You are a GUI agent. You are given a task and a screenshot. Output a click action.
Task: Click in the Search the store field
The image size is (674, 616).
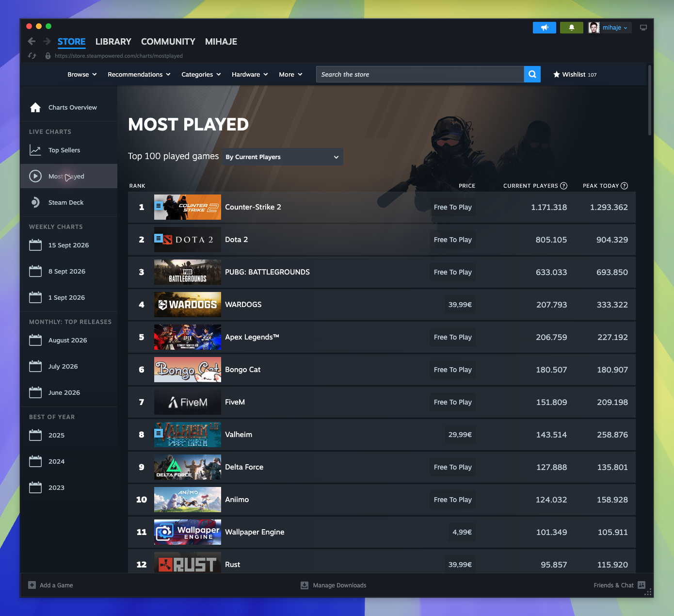[x=420, y=74]
